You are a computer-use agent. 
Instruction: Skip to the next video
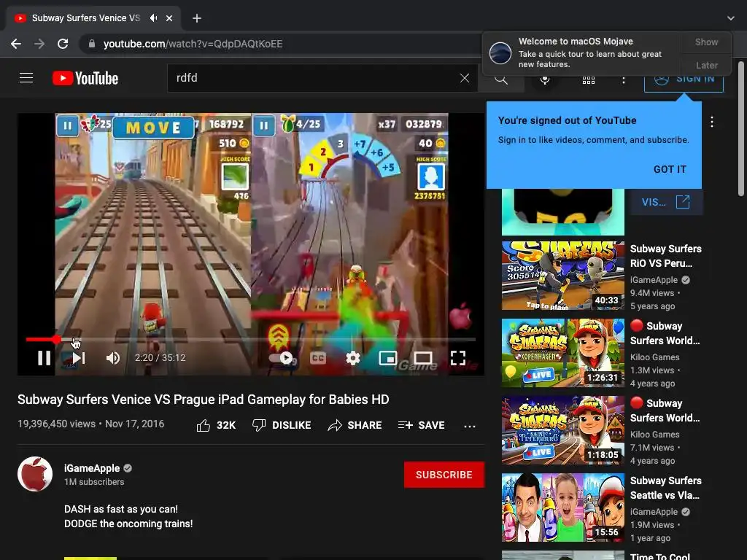click(79, 357)
